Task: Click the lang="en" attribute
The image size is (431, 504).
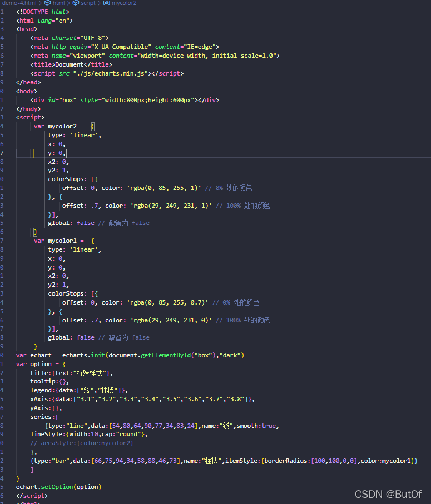Action: coord(53,21)
